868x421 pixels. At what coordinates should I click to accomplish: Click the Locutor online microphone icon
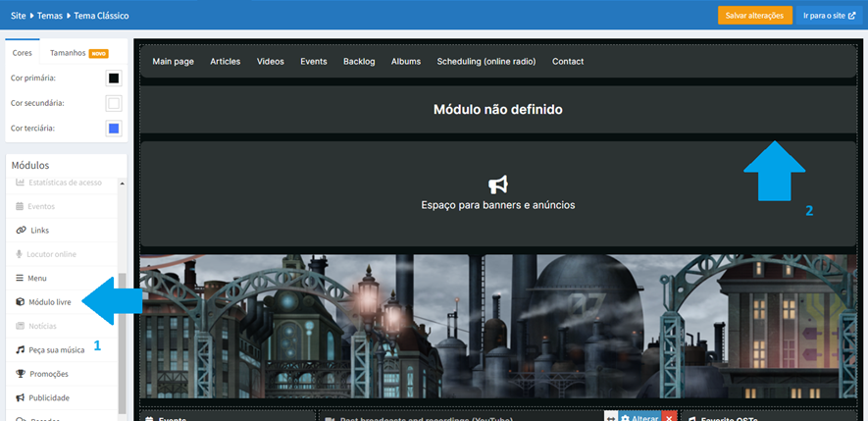pos(20,254)
